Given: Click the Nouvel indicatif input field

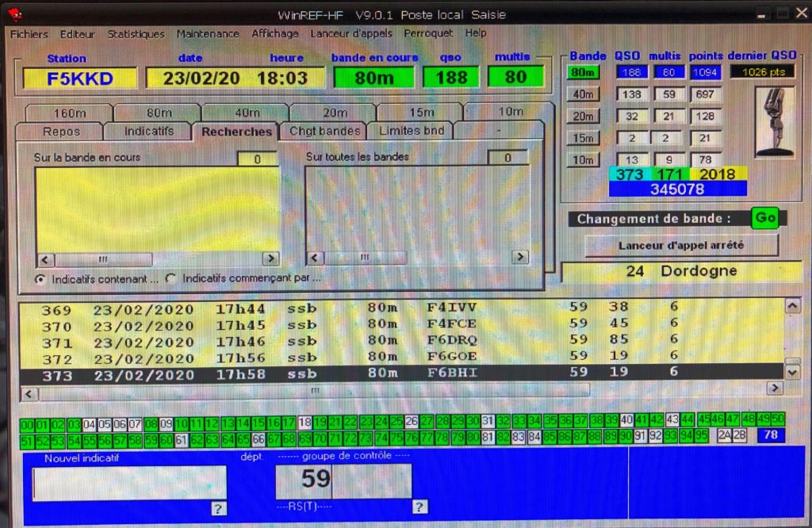Looking at the screenshot, I should pos(129,483).
